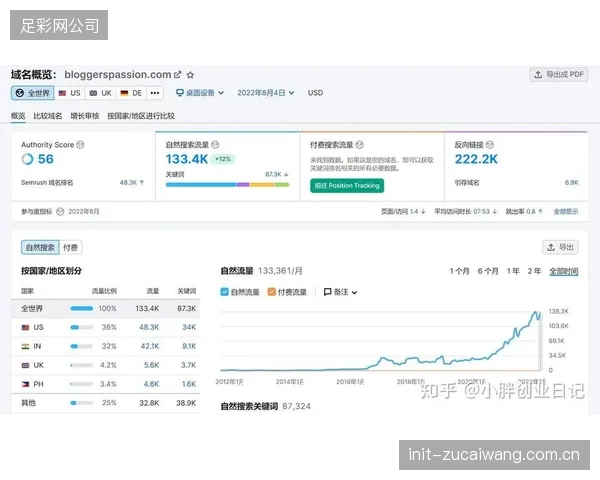Set chart range to 6个月
The width and height of the screenshot is (600, 480).
[x=488, y=271]
